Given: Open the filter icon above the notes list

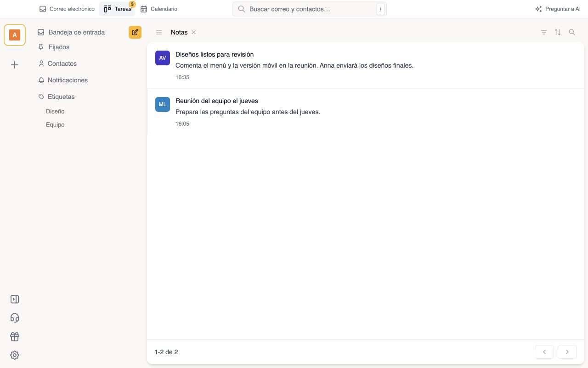Looking at the screenshot, I should pos(544,32).
